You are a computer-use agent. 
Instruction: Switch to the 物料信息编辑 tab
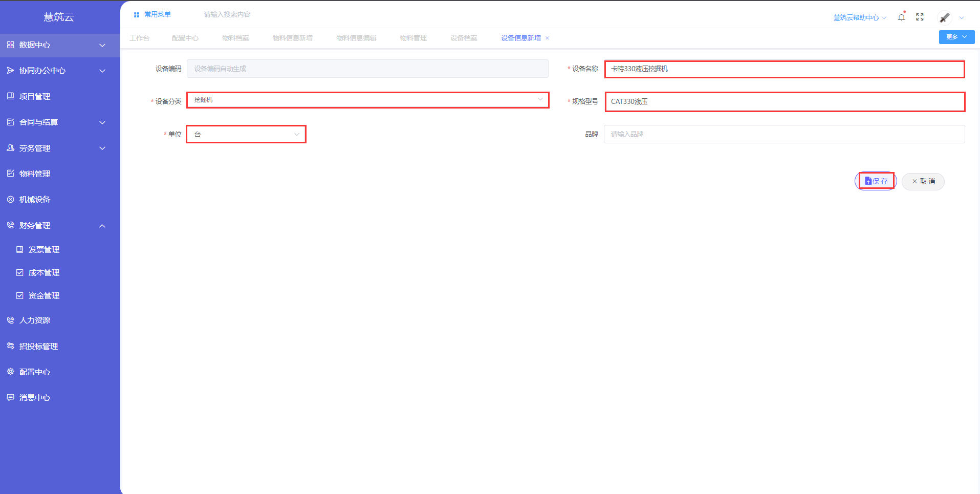[356, 38]
